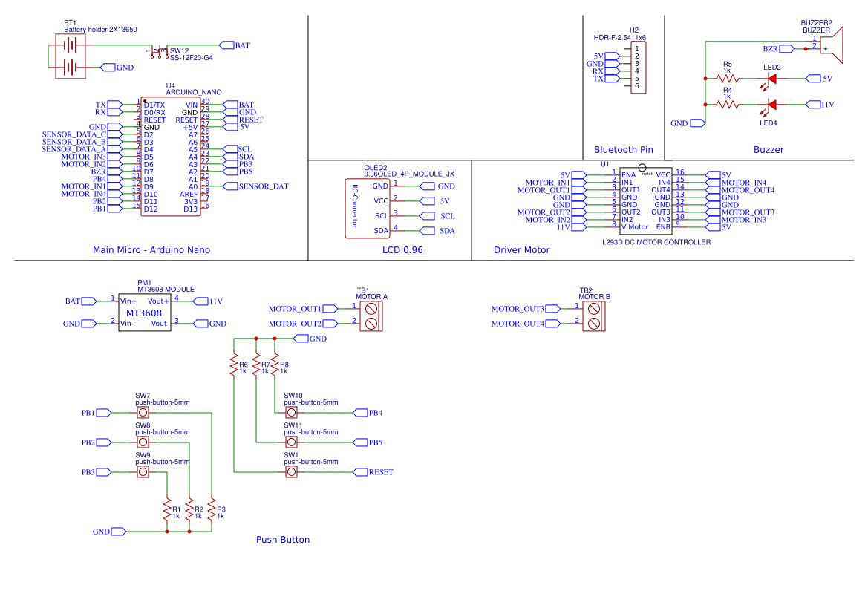The height and width of the screenshot is (614, 868).
Task: Click resistor R3 symbol
Action: click(x=212, y=509)
